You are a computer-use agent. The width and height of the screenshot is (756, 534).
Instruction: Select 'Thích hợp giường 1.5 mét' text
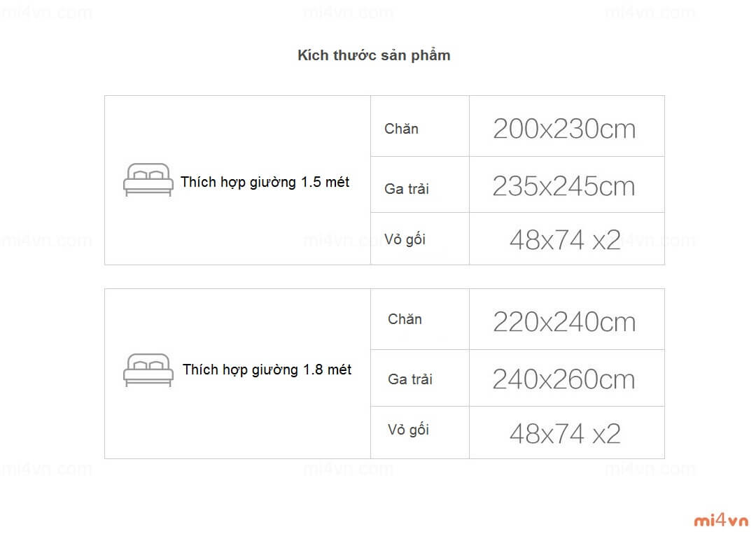click(265, 182)
